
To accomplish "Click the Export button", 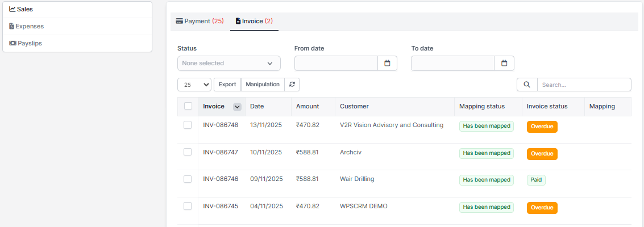I will 227,85.
